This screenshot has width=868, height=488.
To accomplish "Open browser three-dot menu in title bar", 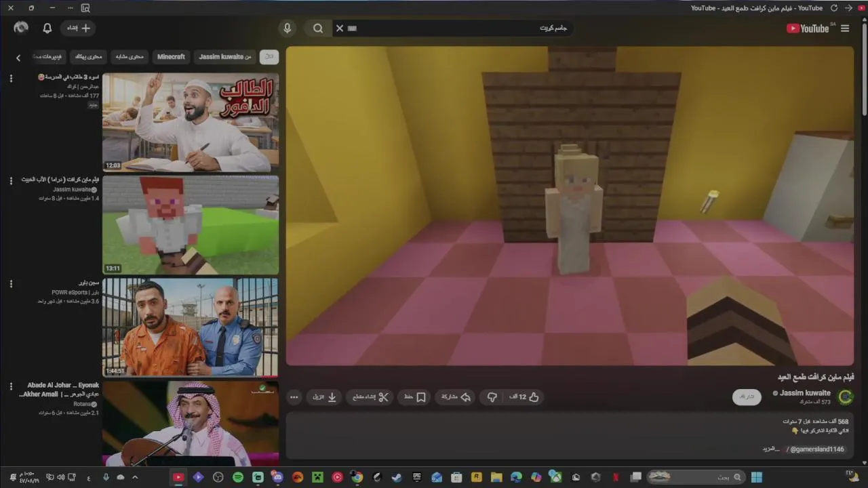I will click(x=72, y=8).
